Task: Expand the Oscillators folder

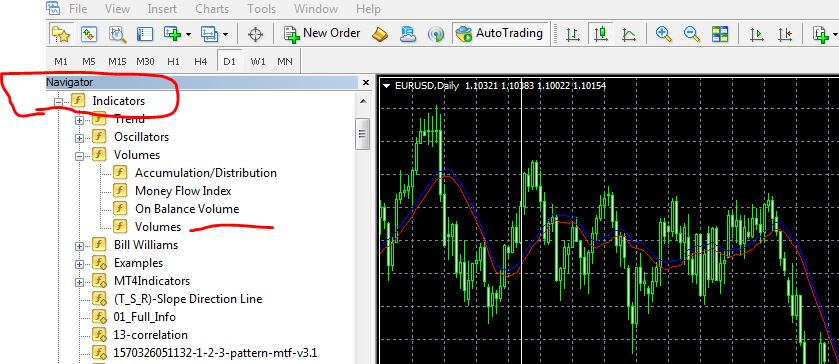Action: [80, 138]
